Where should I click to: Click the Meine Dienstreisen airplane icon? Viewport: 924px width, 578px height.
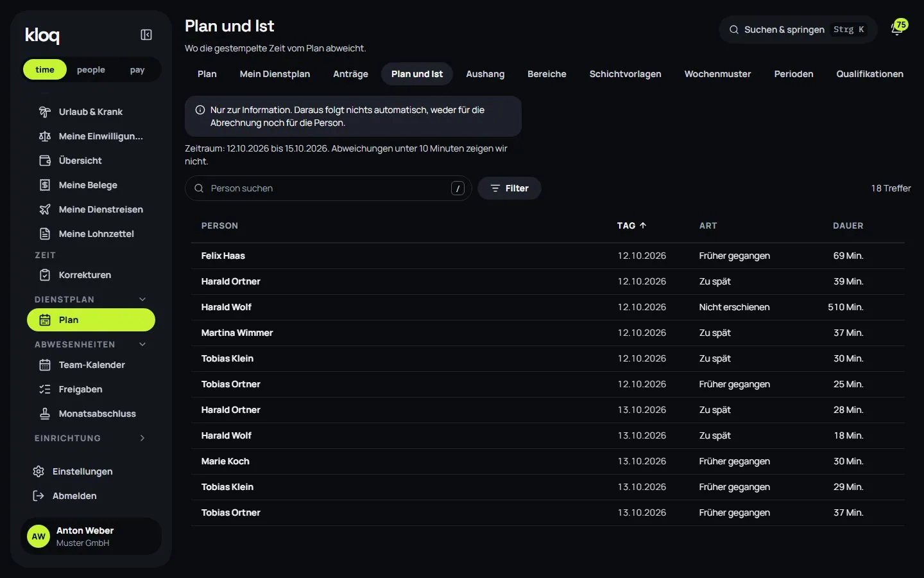pos(45,209)
